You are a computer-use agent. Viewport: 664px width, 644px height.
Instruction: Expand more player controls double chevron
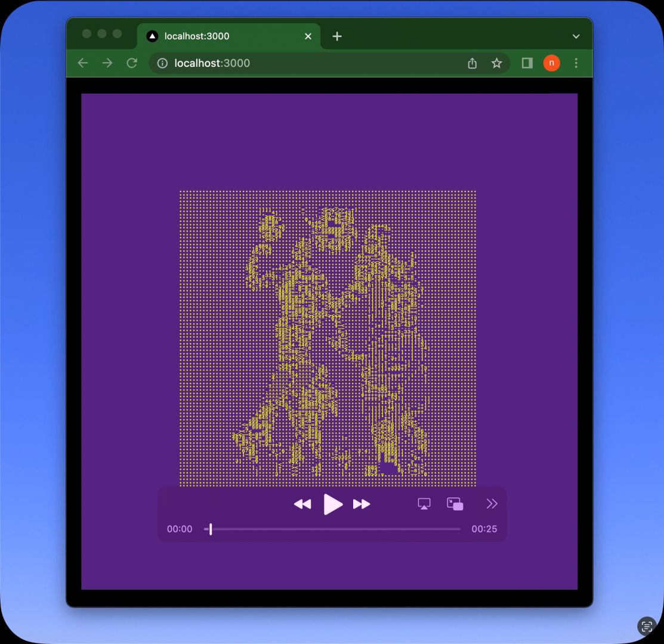(x=492, y=504)
